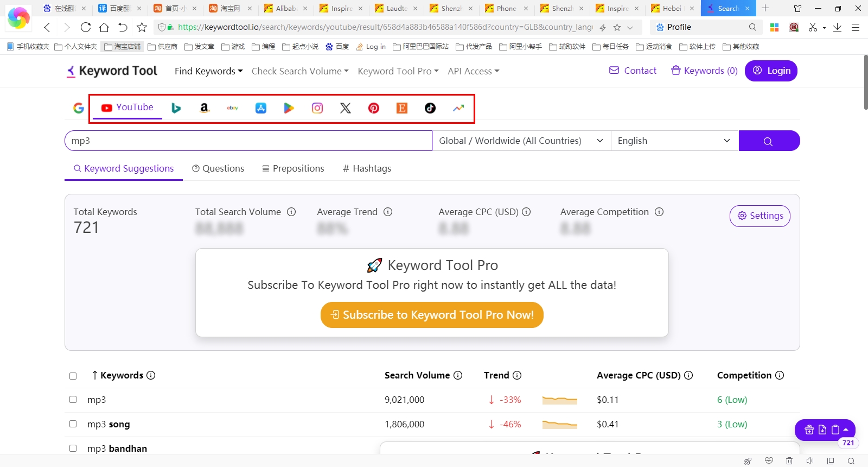Image resolution: width=868 pixels, height=467 pixels.
Task: Open the App Store keyword source icon
Action: pyautogui.click(x=261, y=108)
